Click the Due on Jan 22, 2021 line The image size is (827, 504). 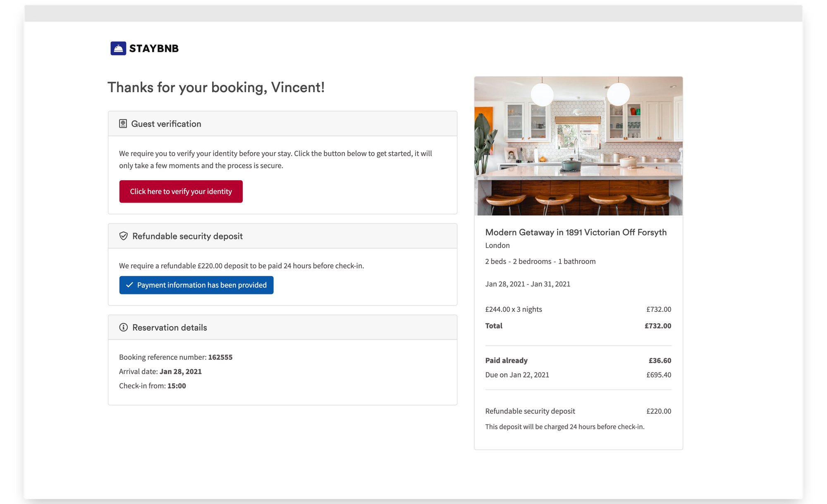click(517, 375)
